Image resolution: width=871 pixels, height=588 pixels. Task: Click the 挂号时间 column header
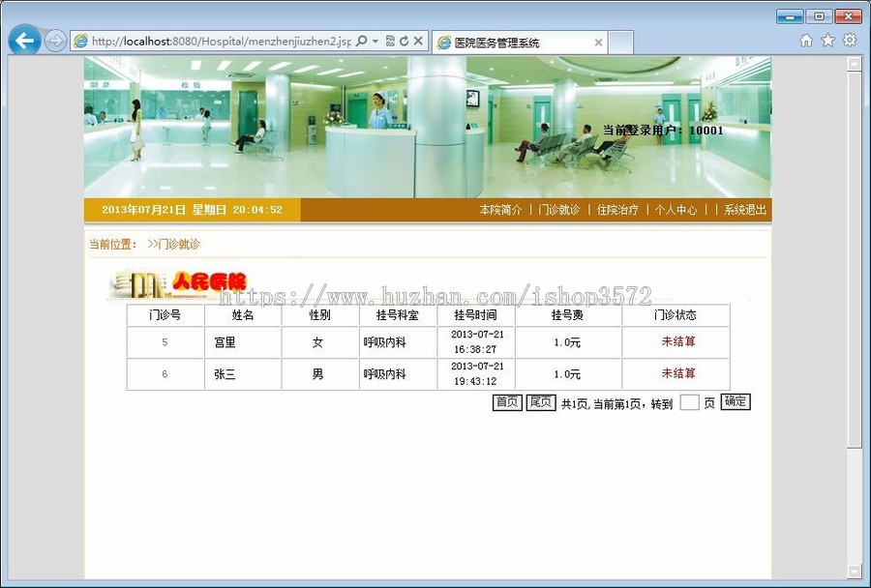[x=475, y=315]
